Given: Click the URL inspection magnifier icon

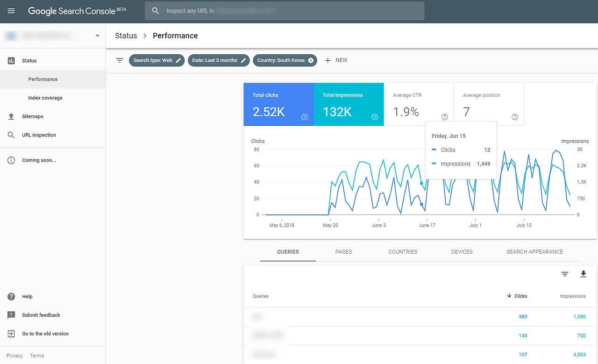Looking at the screenshot, I should coord(11,135).
